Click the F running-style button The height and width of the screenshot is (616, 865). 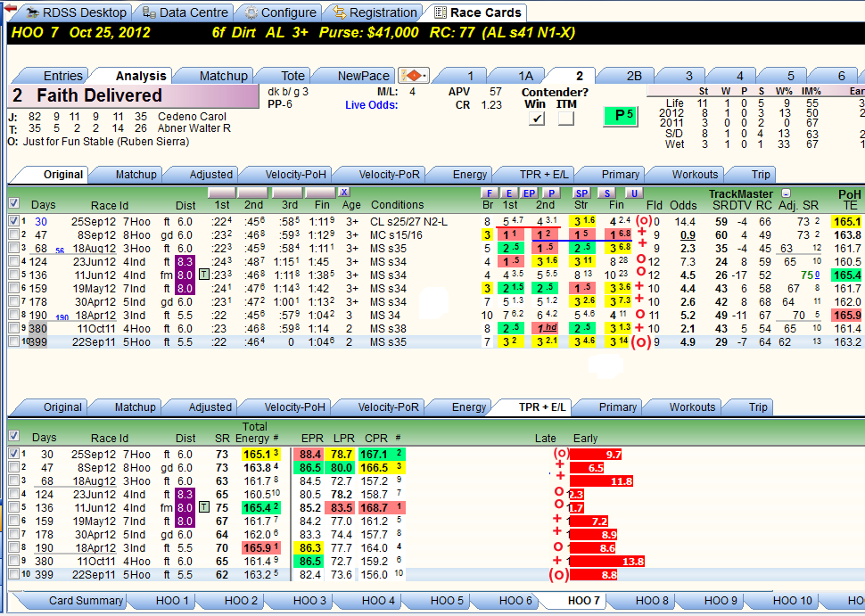[489, 193]
